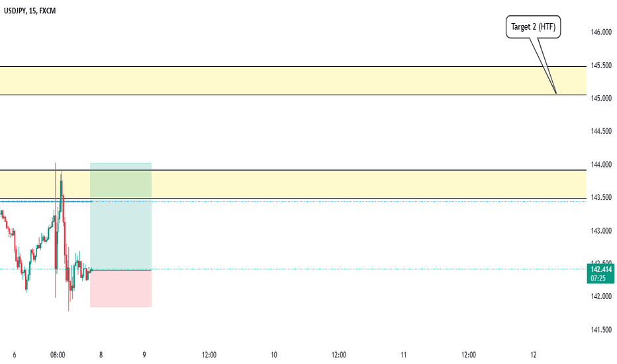Click the 145.000 price axis label
This screenshot has width=617, height=364.
point(601,98)
